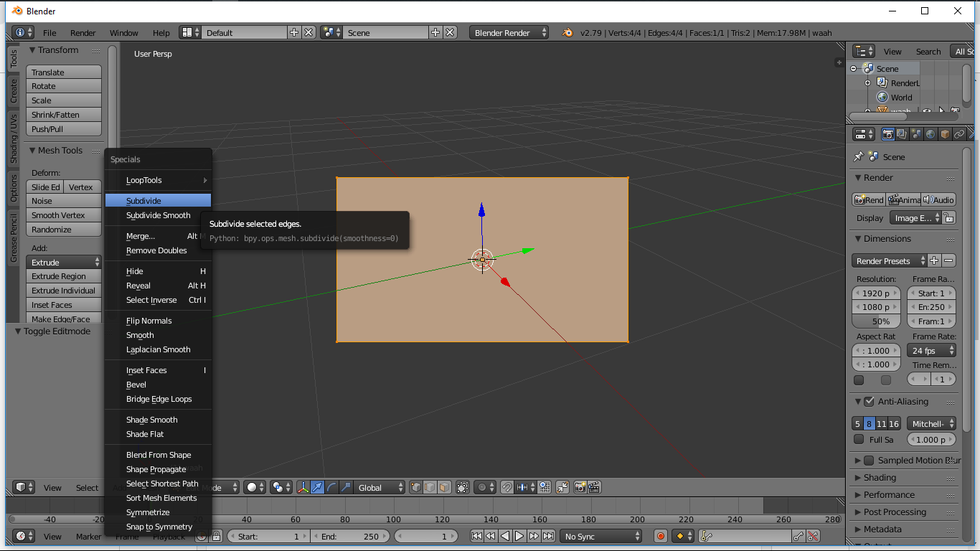
Task: Select the translate manipulator arrow icon
Action: 317,487
